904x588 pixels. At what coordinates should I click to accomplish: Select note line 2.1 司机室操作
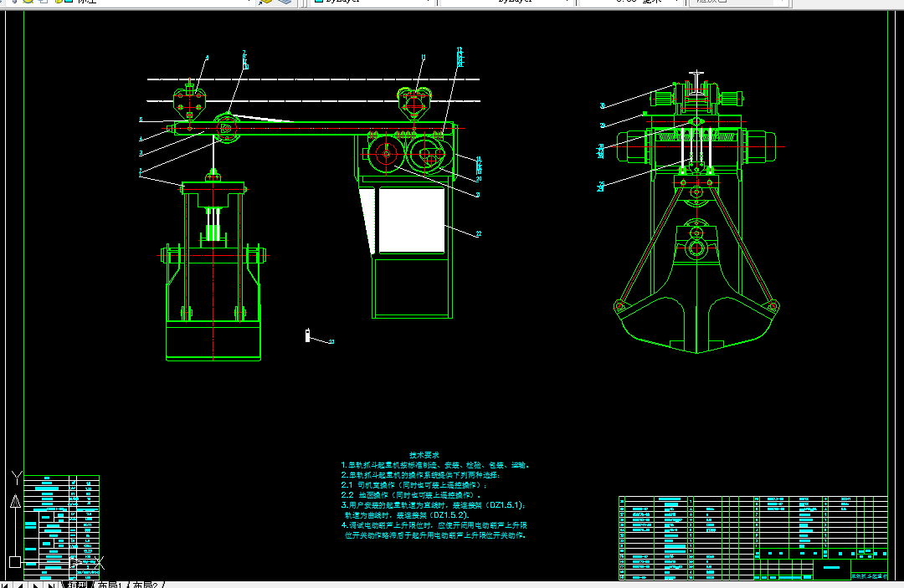click(x=414, y=485)
